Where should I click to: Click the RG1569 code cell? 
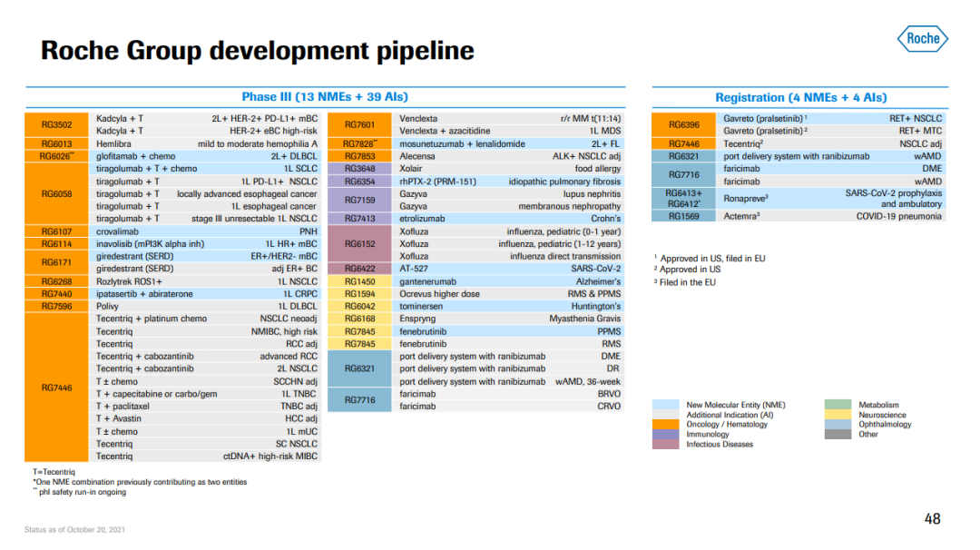tap(684, 216)
